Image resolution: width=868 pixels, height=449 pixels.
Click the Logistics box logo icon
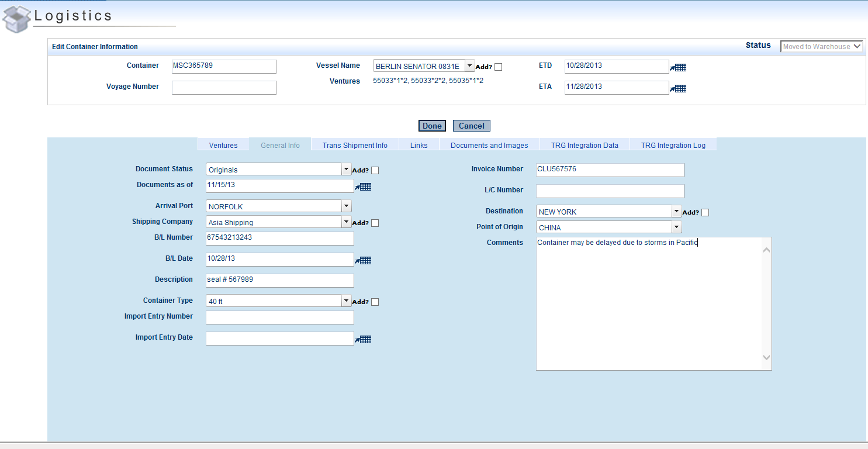pos(17,19)
